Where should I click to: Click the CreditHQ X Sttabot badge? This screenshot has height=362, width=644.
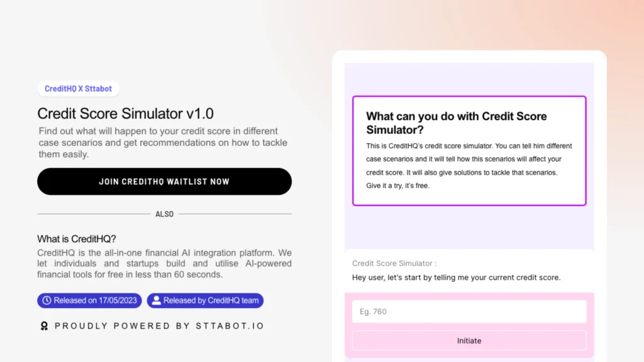pyautogui.click(x=79, y=89)
